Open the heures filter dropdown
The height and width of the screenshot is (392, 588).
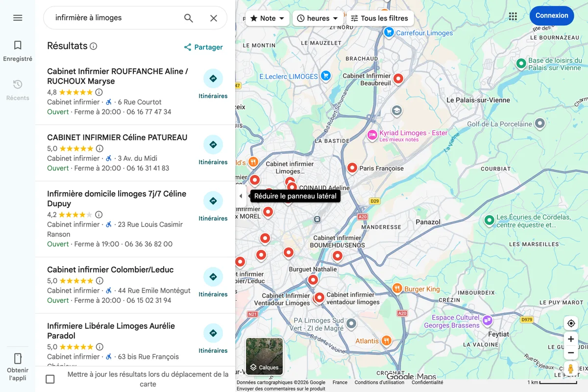pos(318,18)
